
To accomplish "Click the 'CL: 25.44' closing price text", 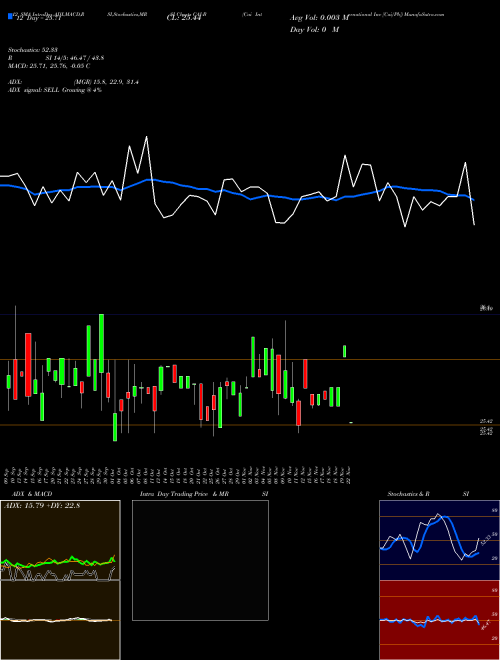I will [x=184, y=18].
